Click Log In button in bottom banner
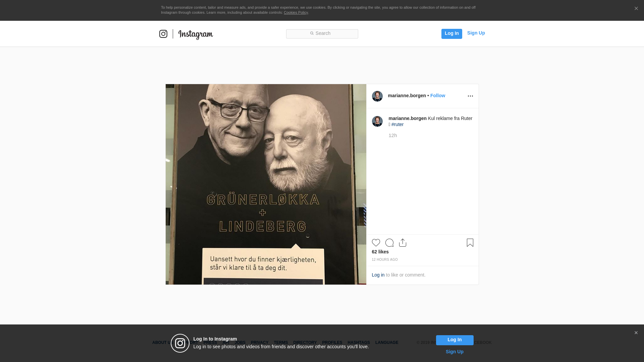 click(454, 340)
